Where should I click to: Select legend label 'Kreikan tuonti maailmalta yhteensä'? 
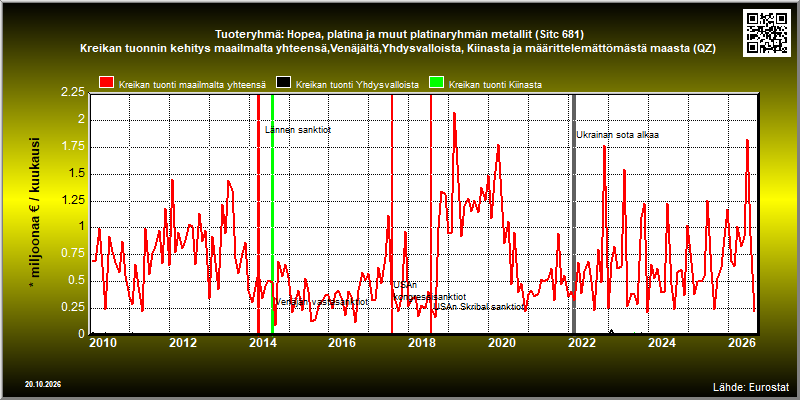click(x=192, y=85)
